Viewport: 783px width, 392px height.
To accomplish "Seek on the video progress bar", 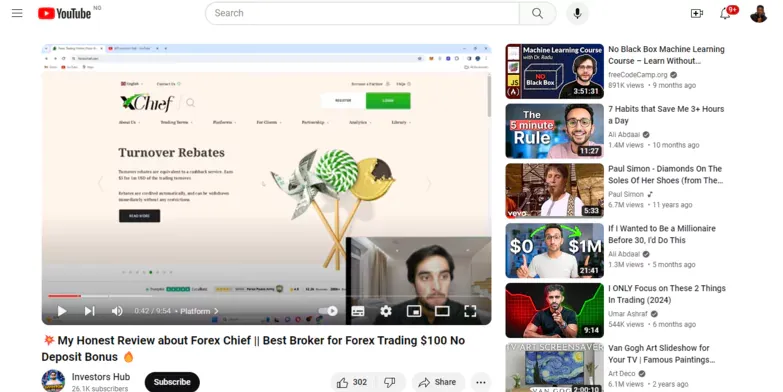I will coord(266,296).
